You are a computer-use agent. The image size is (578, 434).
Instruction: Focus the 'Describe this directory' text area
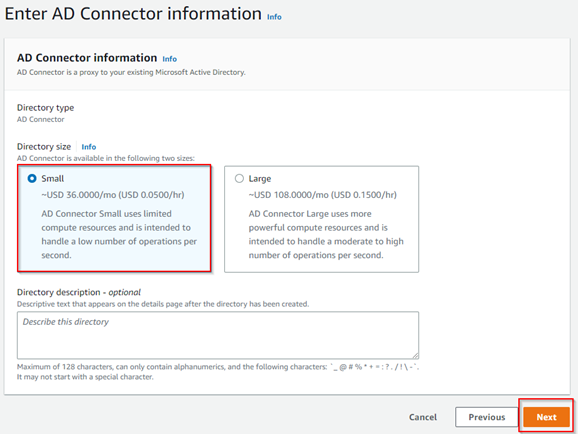coord(218,335)
